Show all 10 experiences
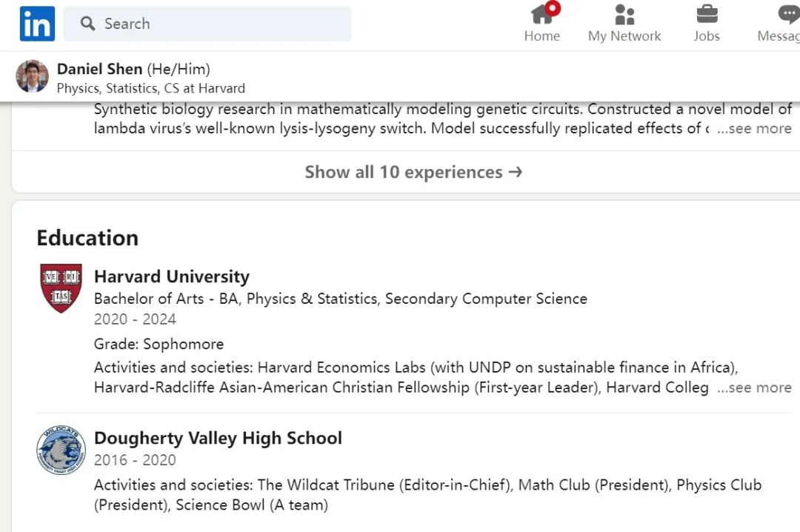800x532 pixels. (x=413, y=172)
